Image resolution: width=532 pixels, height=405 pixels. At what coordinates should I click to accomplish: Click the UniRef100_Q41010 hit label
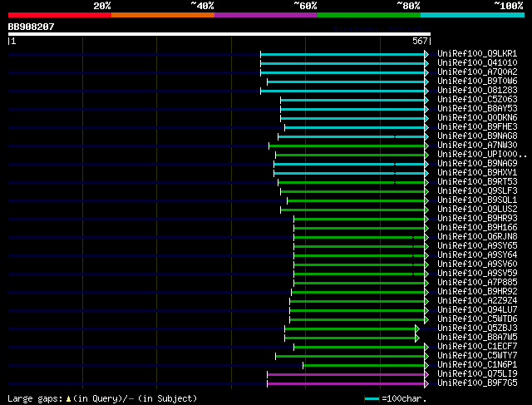coord(477,63)
